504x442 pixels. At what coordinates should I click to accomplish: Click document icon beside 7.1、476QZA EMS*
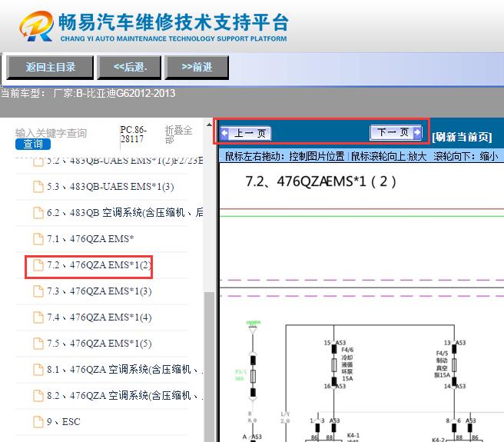pyautogui.click(x=38, y=239)
